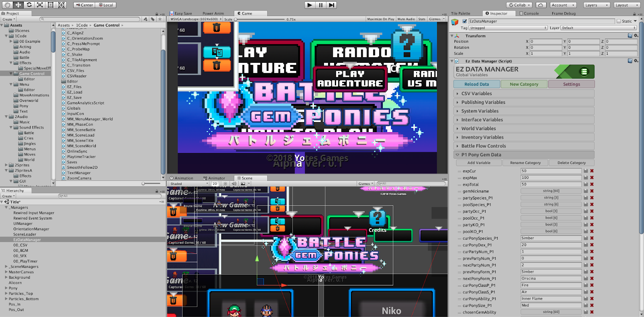Search by label in the Project panel
The height and width of the screenshot is (317, 644).
[153, 19]
